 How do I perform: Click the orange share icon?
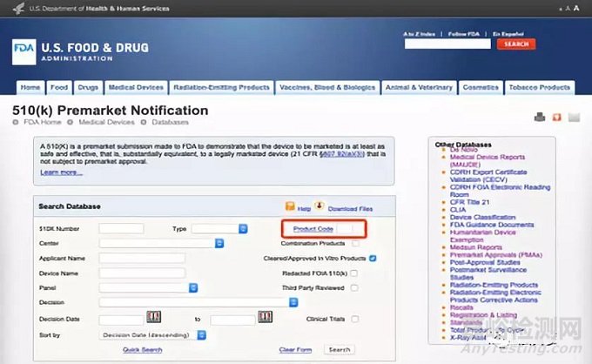[x=556, y=118]
